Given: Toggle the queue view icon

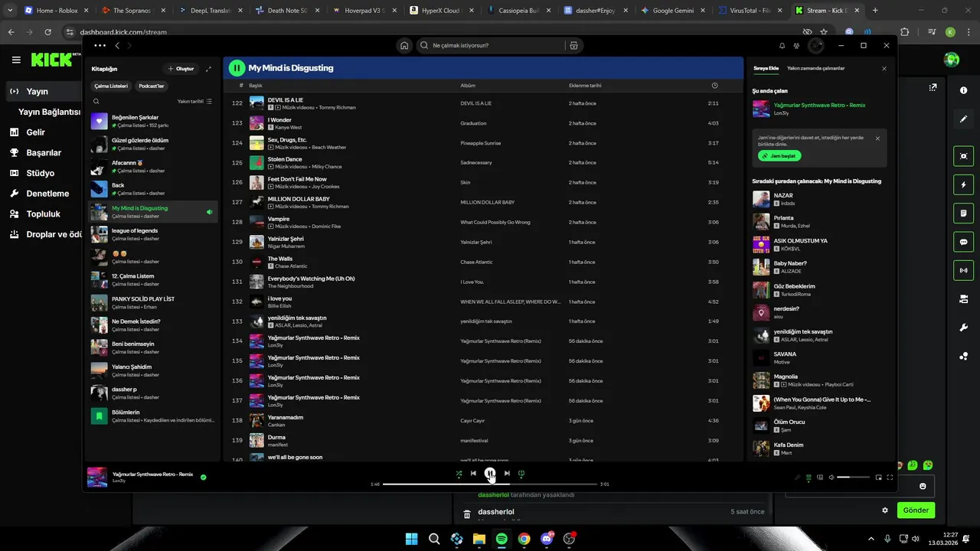Looking at the screenshot, I should [x=808, y=477].
